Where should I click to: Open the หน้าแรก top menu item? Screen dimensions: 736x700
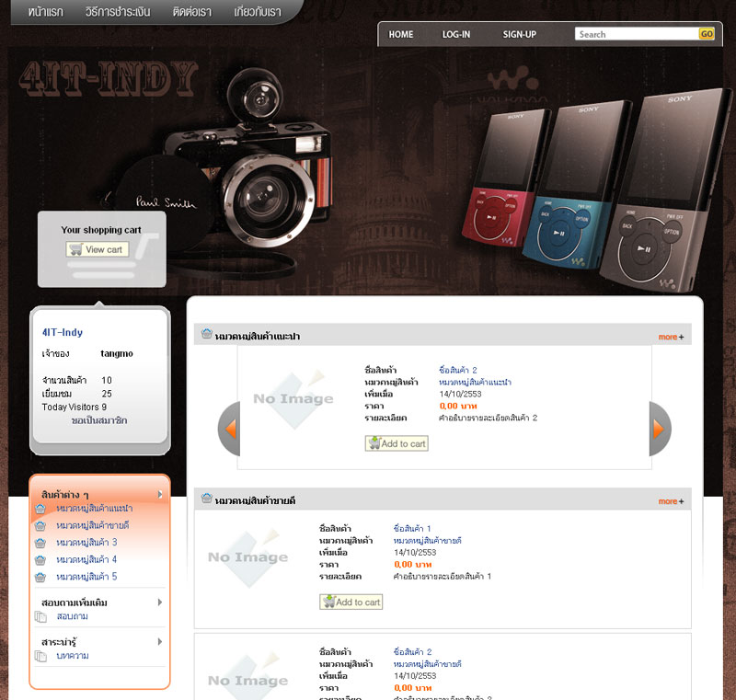pyautogui.click(x=45, y=12)
